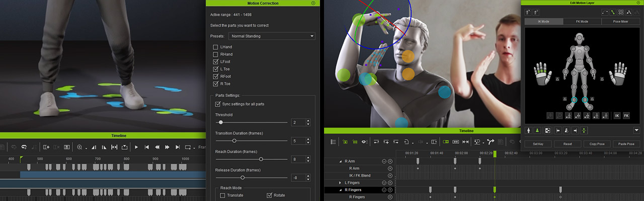Click the four-squares grid icon in Edit Motion Layer

point(621,12)
